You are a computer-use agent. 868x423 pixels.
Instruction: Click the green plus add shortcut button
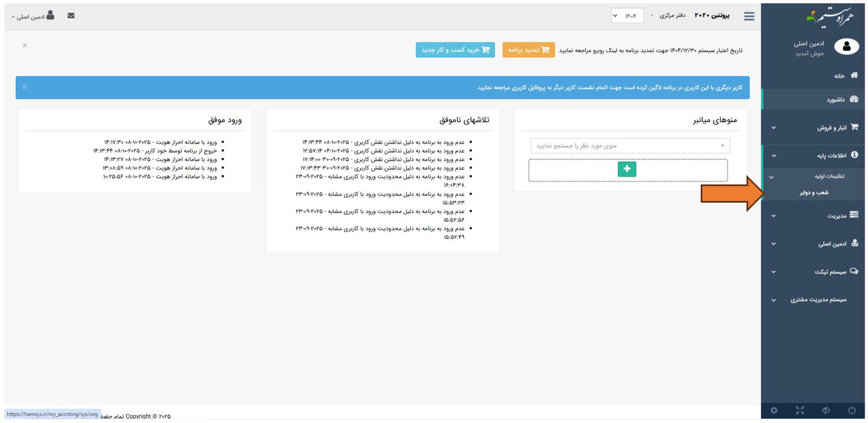pos(627,169)
